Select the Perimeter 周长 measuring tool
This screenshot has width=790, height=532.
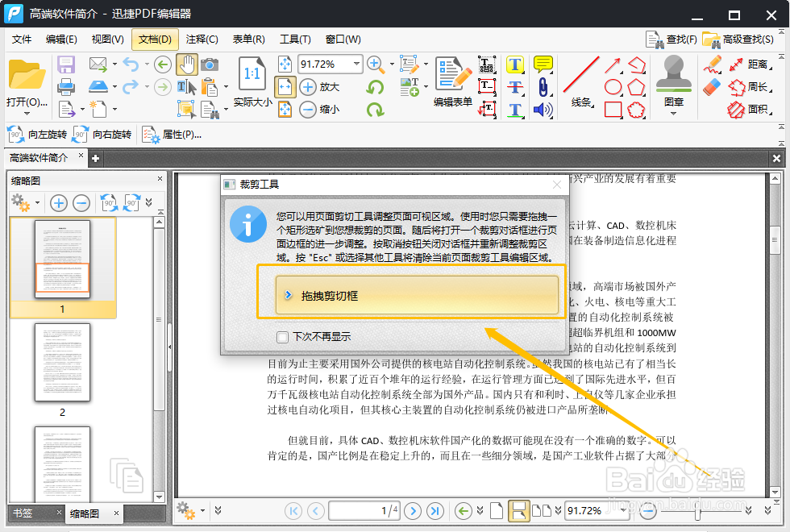click(x=750, y=87)
